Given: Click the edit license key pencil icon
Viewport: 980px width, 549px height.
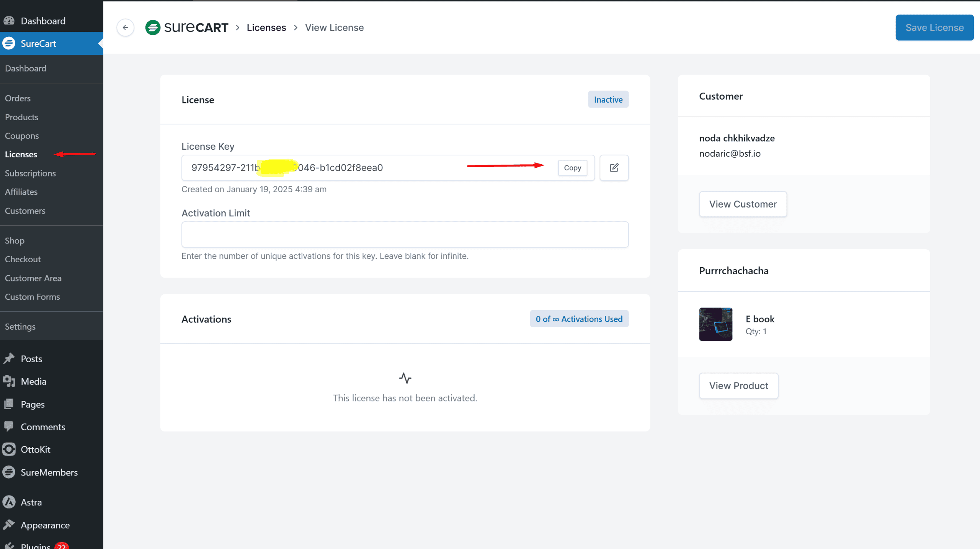Looking at the screenshot, I should tap(614, 168).
